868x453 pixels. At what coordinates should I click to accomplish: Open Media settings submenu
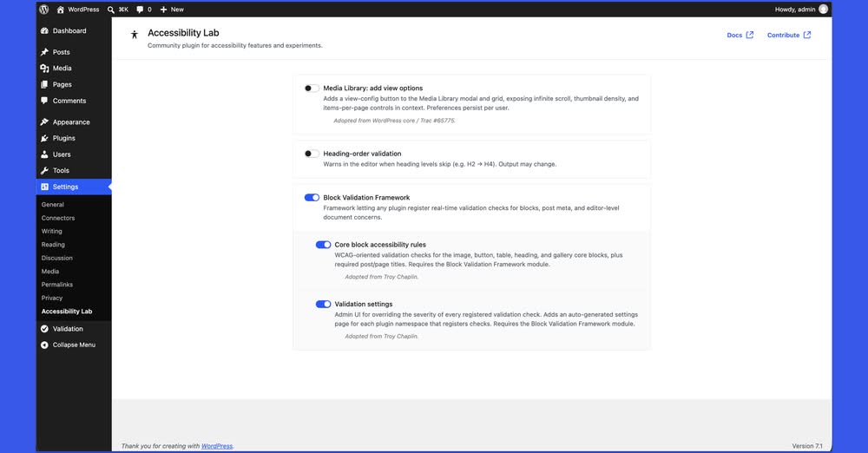coord(50,272)
